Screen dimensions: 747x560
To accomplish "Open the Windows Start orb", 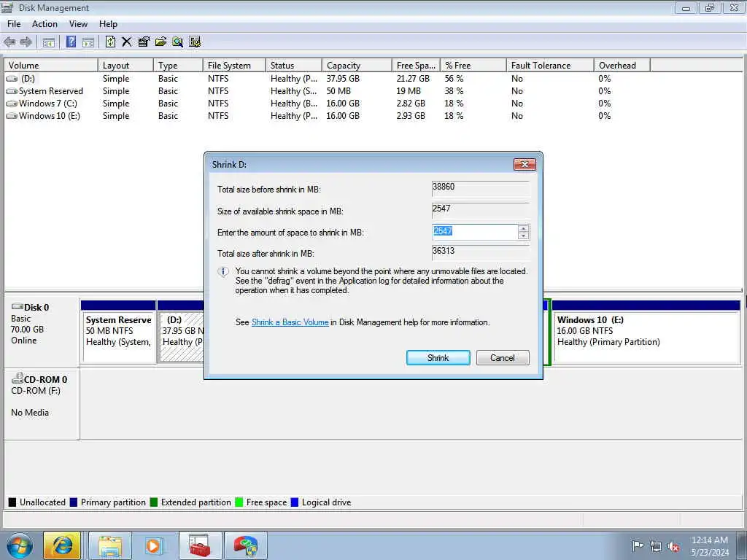I will pos(19,545).
